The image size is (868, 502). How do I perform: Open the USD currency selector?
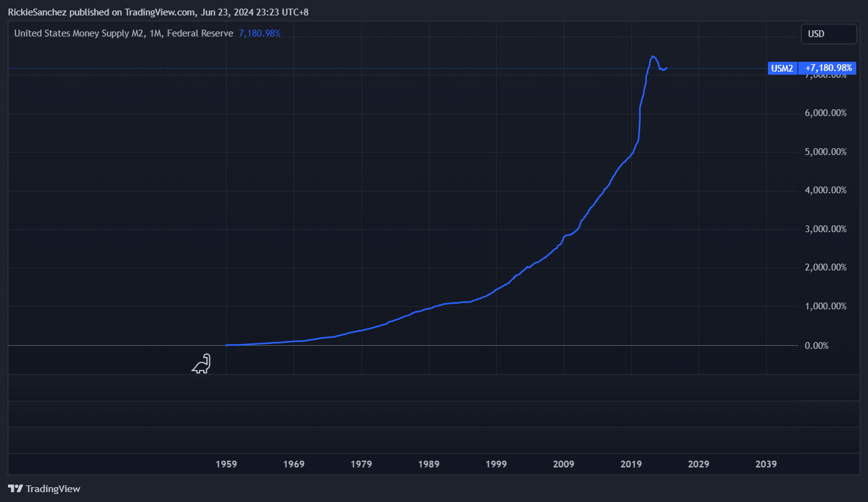[828, 34]
